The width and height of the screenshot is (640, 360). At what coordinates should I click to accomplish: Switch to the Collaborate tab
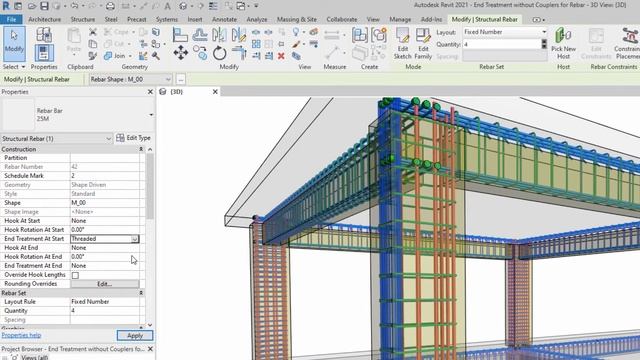pyautogui.click(x=342, y=19)
